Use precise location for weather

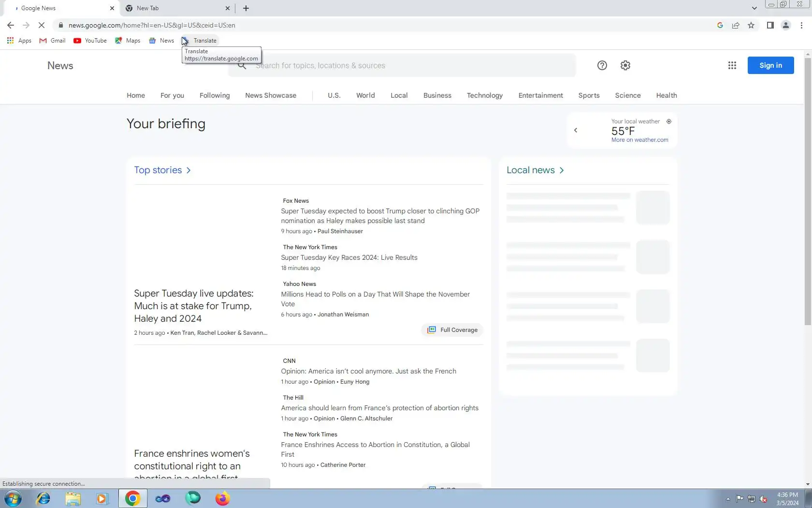[x=669, y=121]
